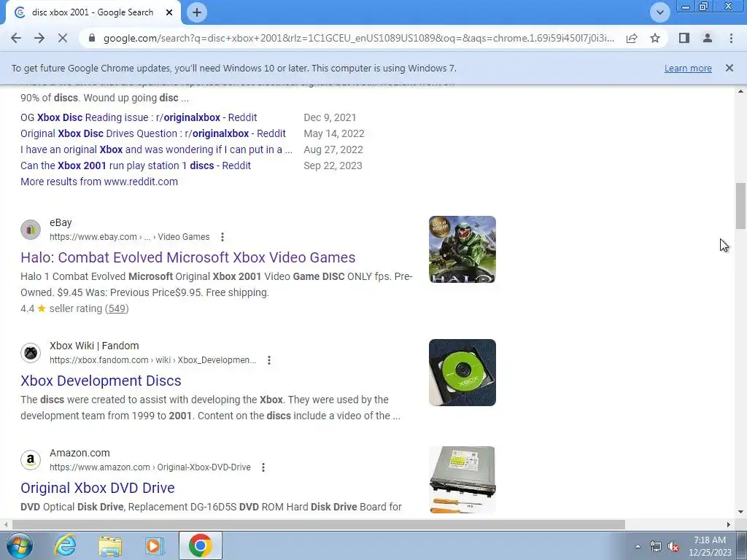Click the horizontal scrollbar thumb
Image resolution: width=747 pixels, height=560 pixels.
[x=318, y=524]
